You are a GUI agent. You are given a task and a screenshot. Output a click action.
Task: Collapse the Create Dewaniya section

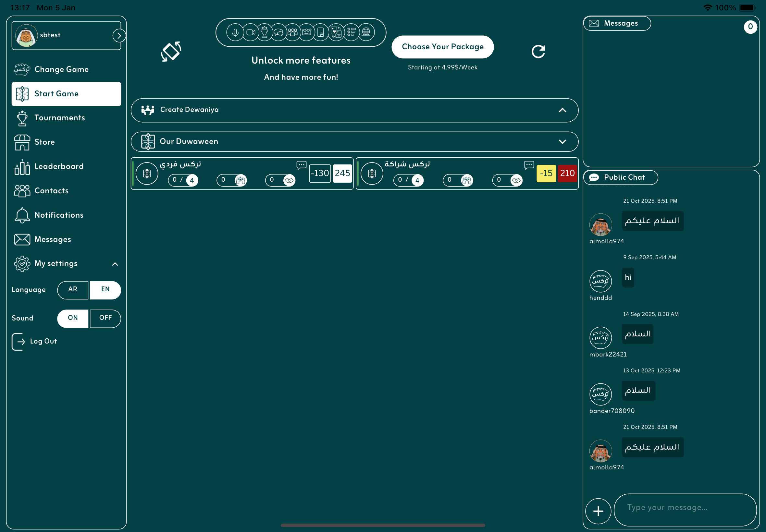pos(562,110)
